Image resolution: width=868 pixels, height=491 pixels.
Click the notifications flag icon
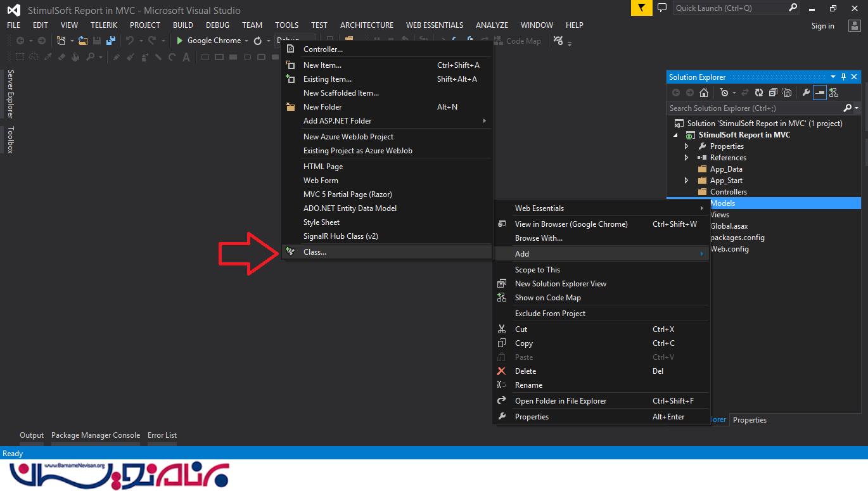pos(642,8)
